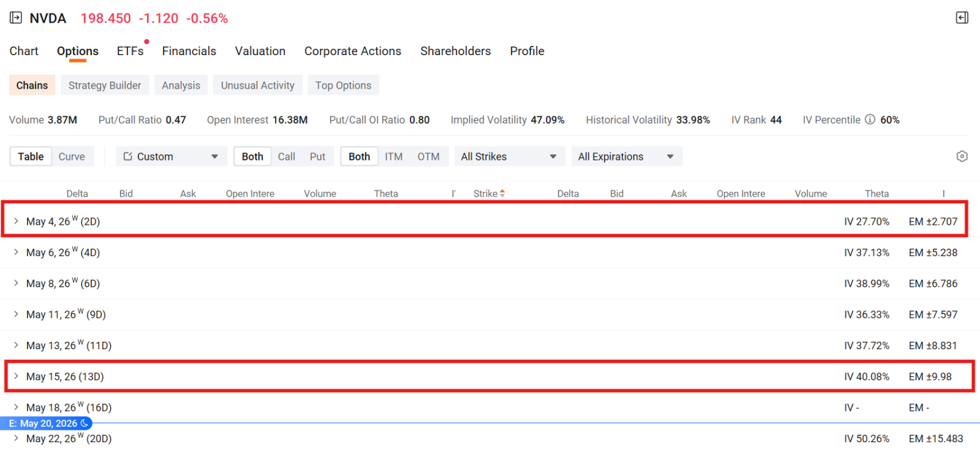
Task: Open Top Options
Action: (x=344, y=85)
